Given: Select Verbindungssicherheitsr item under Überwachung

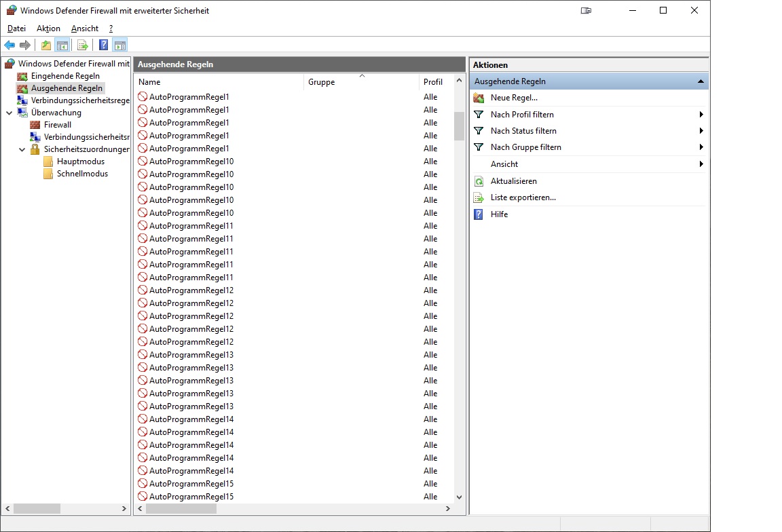Looking at the screenshot, I should tap(87, 137).
